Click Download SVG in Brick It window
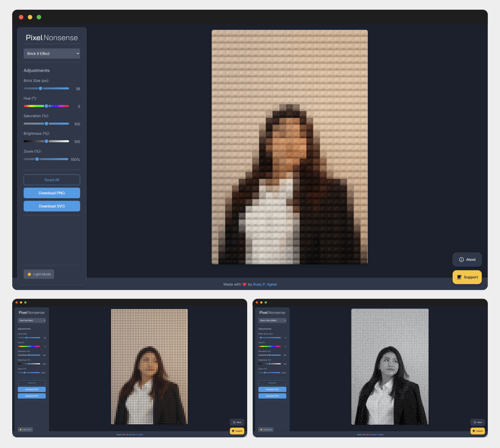 (52, 206)
